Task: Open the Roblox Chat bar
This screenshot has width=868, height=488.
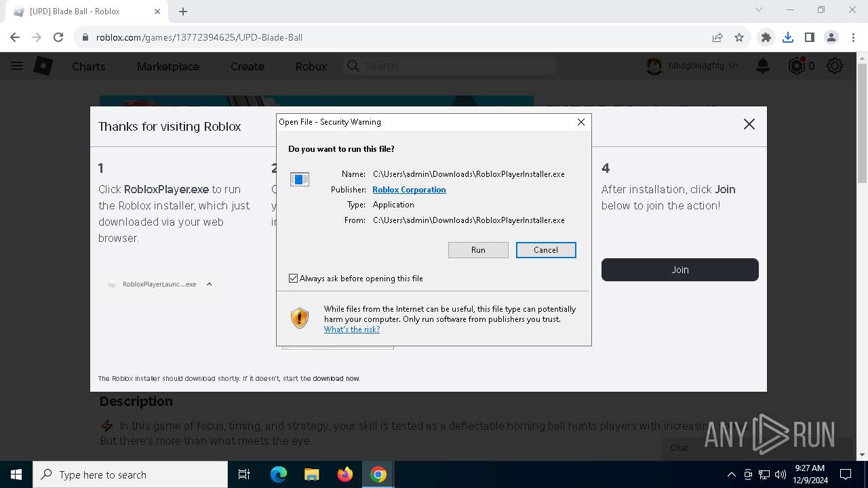Action: point(757,448)
